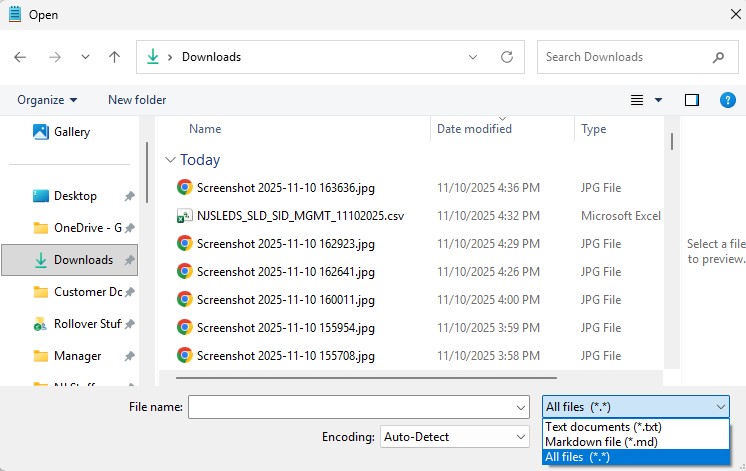746x471 pixels.
Task: Click Chrome icon of Screenshot 155954.jpg
Action: pyautogui.click(x=185, y=328)
